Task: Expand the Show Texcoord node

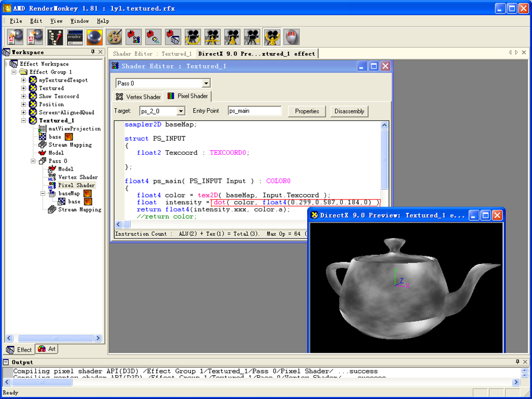Action: [23, 96]
